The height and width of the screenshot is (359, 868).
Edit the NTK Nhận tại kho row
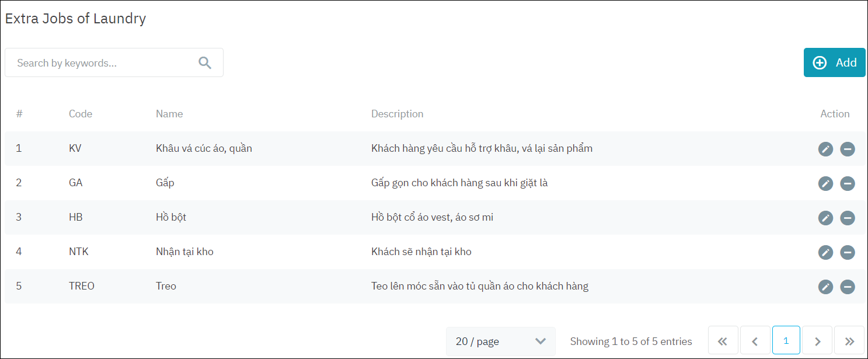pos(825,252)
